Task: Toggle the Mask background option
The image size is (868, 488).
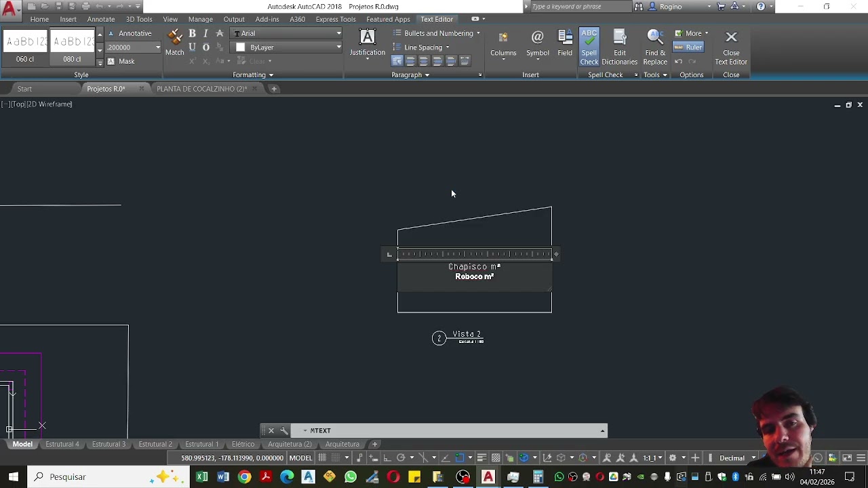Action: coord(121,61)
